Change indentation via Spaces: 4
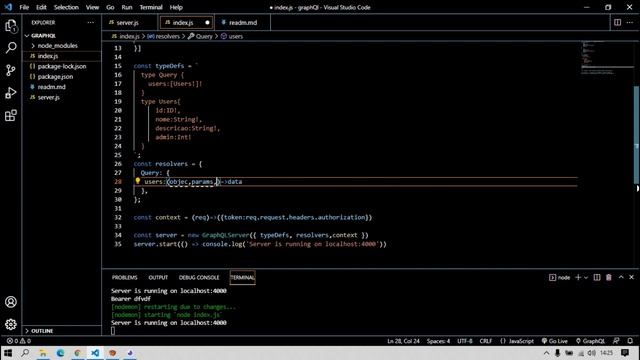The width and height of the screenshot is (640, 360). pos(438,341)
